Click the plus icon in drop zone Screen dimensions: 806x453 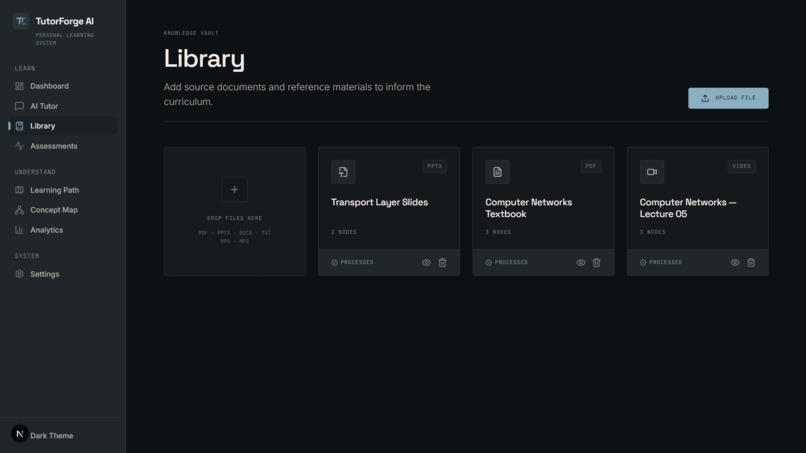pos(234,189)
